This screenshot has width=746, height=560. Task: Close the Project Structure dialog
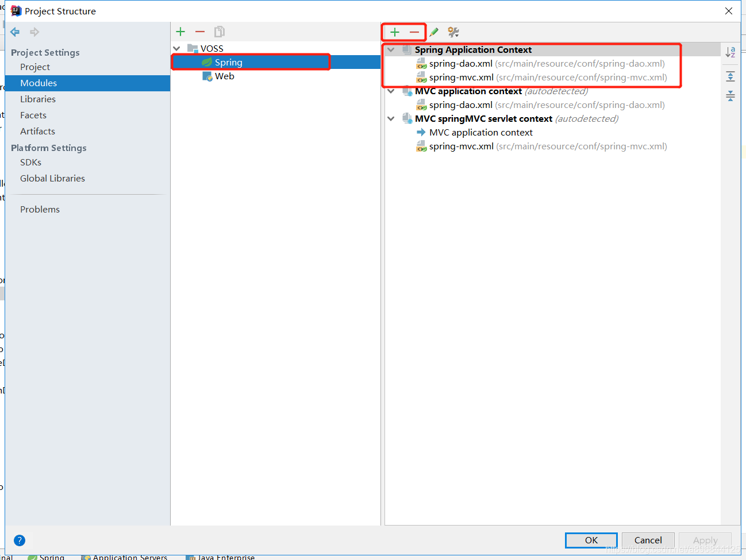[729, 11]
